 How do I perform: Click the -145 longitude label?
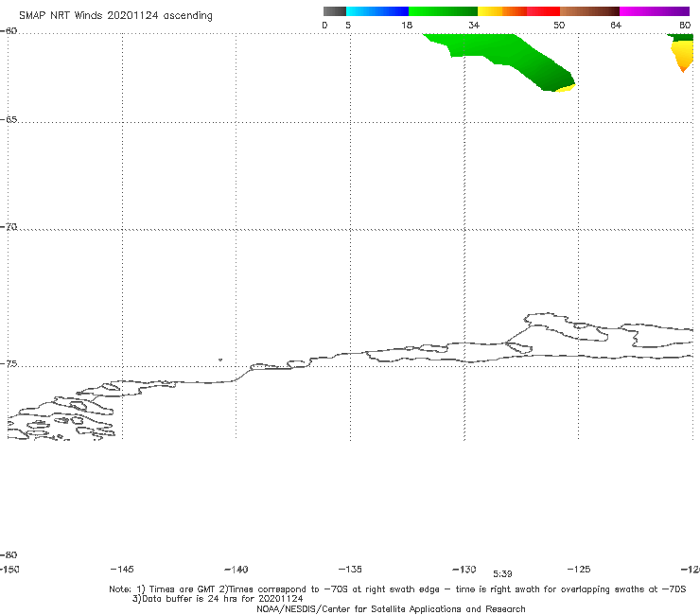coord(122,569)
